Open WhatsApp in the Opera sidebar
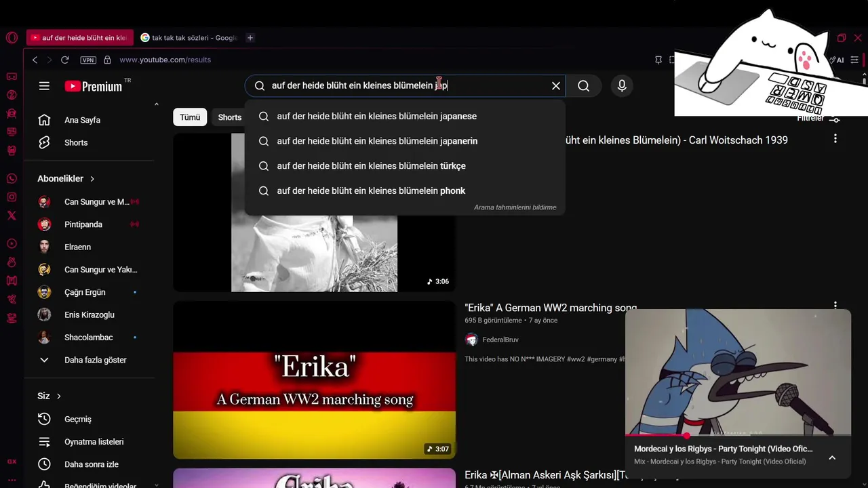 tap(12, 178)
